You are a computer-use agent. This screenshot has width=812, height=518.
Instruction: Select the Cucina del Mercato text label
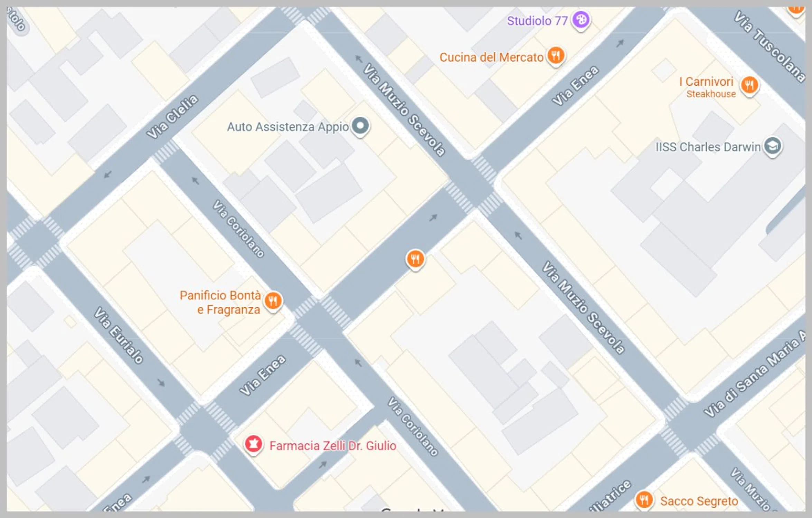(491, 57)
